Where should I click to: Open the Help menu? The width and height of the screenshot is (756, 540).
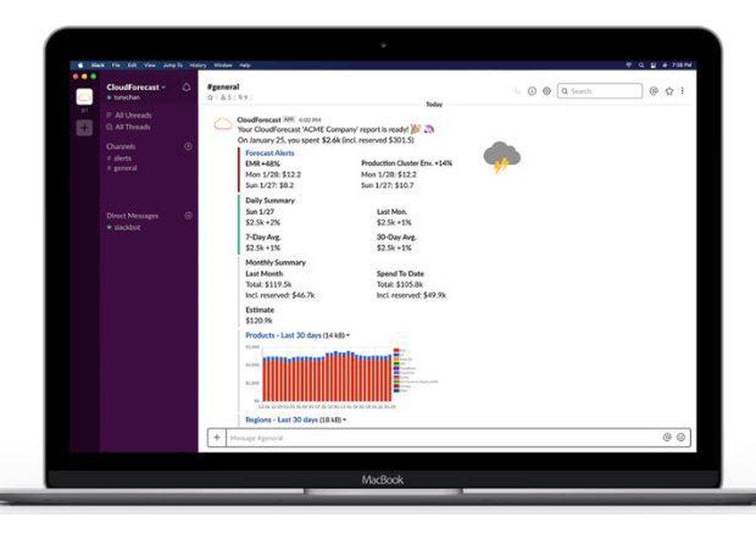click(245, 65)
